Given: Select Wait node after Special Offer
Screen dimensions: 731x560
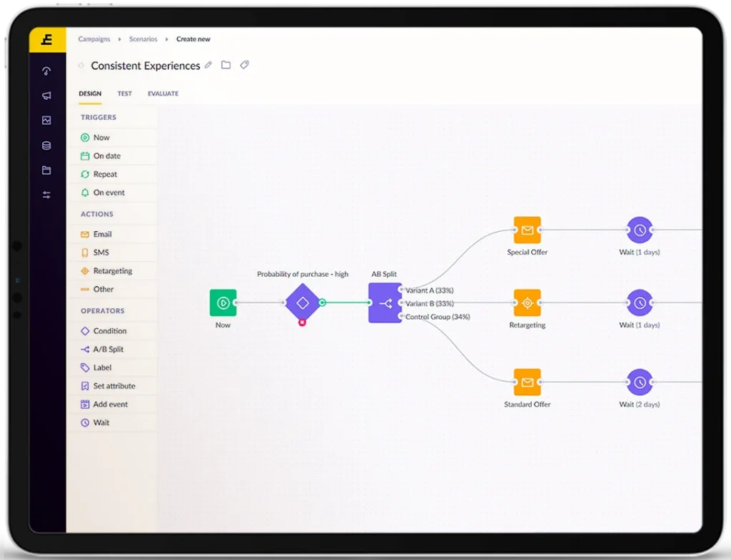Looking at the screenshot, I should [x=640, y=230].
